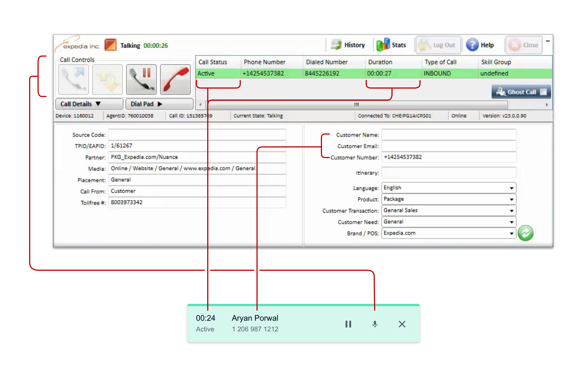Click the Online status entry

click(459, 116)
